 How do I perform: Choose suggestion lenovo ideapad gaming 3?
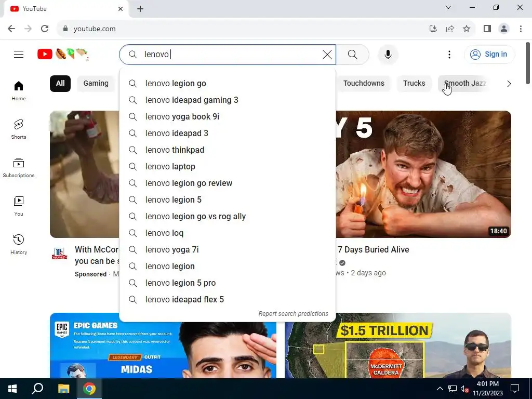(228, 100)
